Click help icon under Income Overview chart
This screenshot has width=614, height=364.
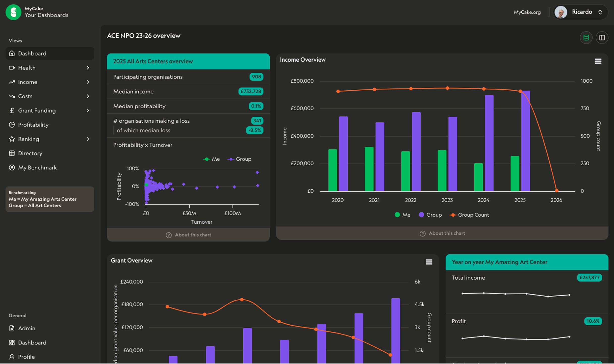tap(422, 233)
